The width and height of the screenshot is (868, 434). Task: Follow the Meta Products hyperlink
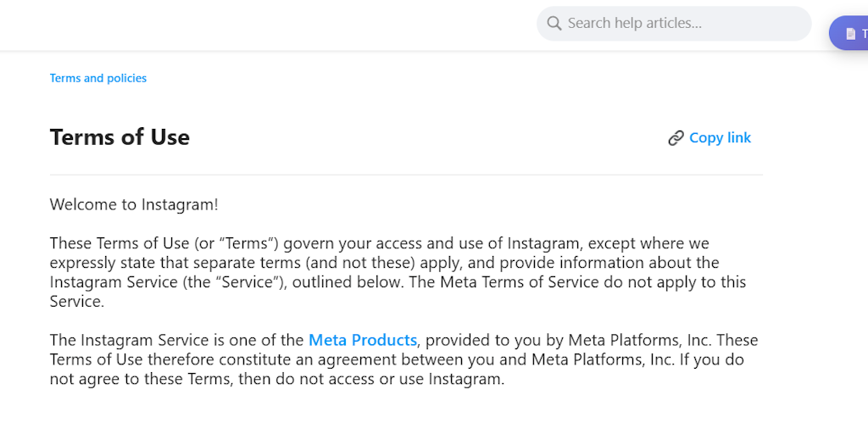tap(363, 340)
